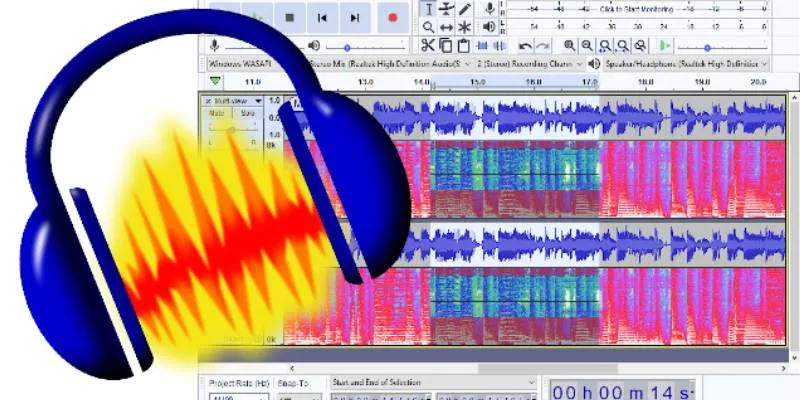This screenshot has height=400, width=800.
Task: Click the vertical scrollbar up arrow
Action: click(x=794, y=97)
